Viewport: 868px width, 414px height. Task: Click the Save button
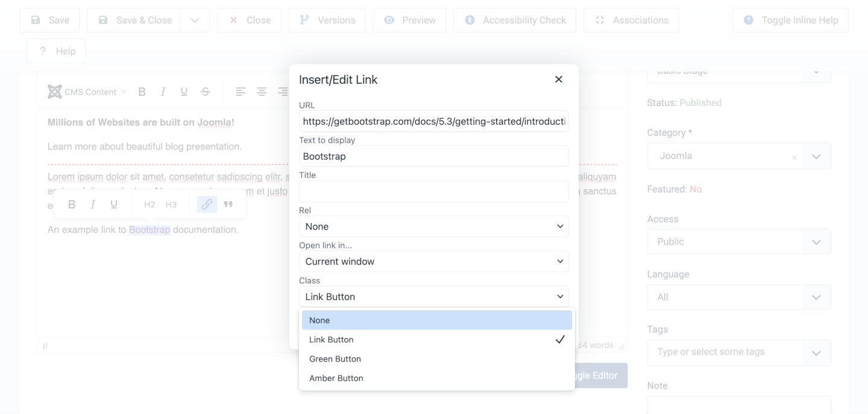[x=50, y=20]
